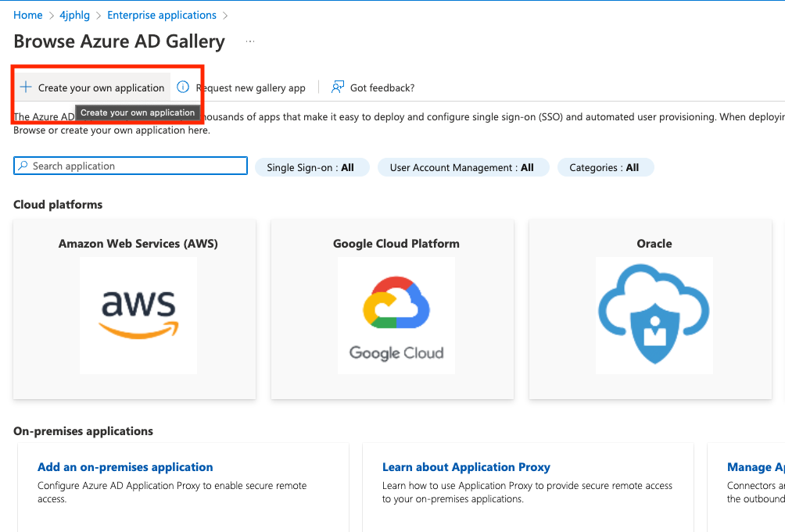Image resolution: width=785 pixels, height=532 pixels.
Task: Click the info icon beside Request new gallery app
Action: pyautogui.click(x=183, y=87)
